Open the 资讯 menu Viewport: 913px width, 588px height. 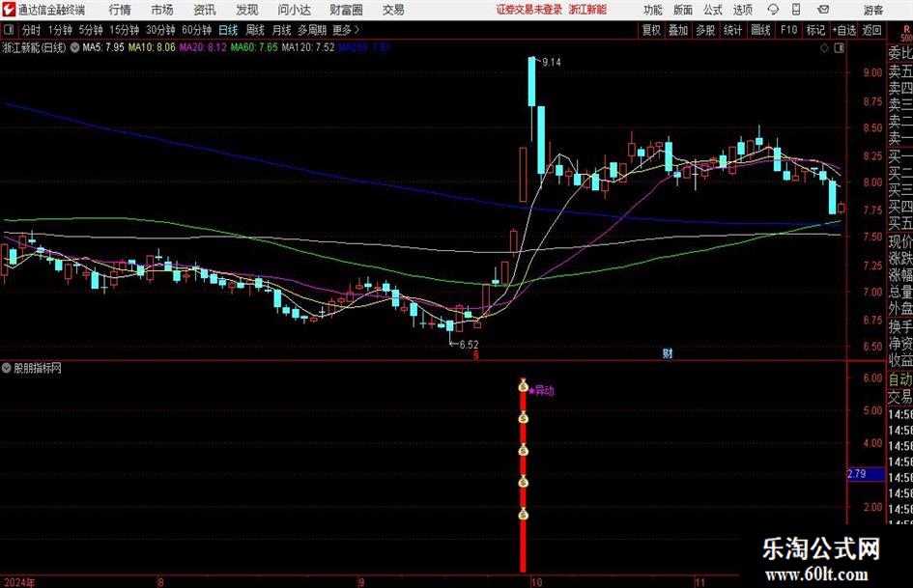tap(205, 10)
